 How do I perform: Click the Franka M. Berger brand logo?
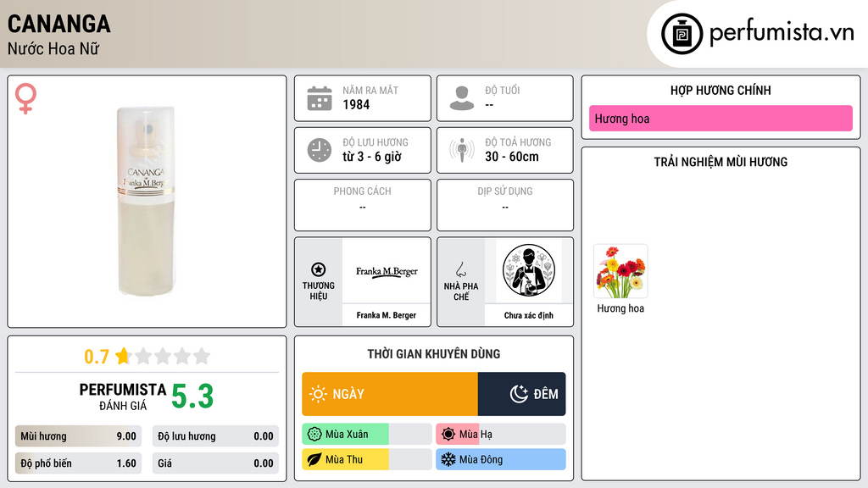click(387, 271)
